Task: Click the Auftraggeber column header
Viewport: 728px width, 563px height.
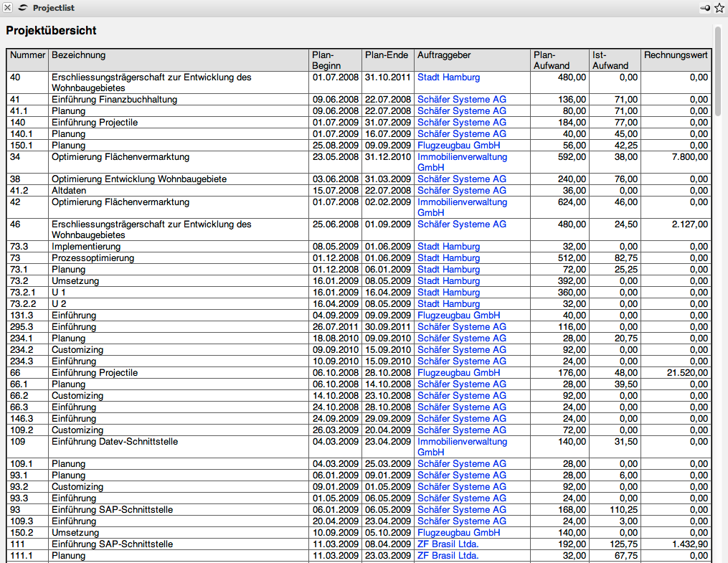Action: tap(444, 55)
